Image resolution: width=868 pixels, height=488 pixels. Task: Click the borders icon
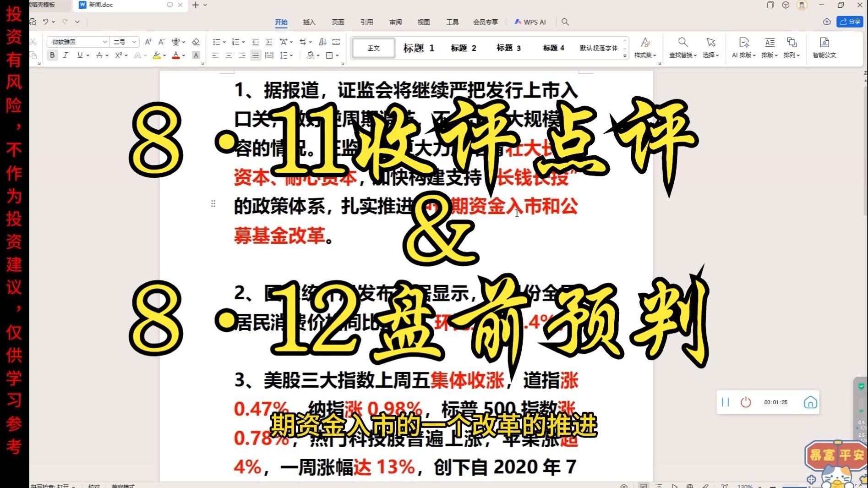tap(329, 55)
